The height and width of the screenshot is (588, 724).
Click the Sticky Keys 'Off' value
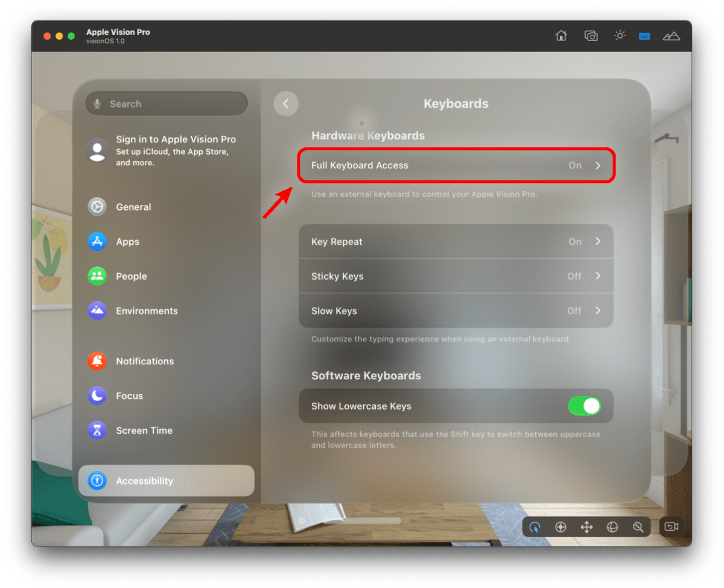coord(574,276)
